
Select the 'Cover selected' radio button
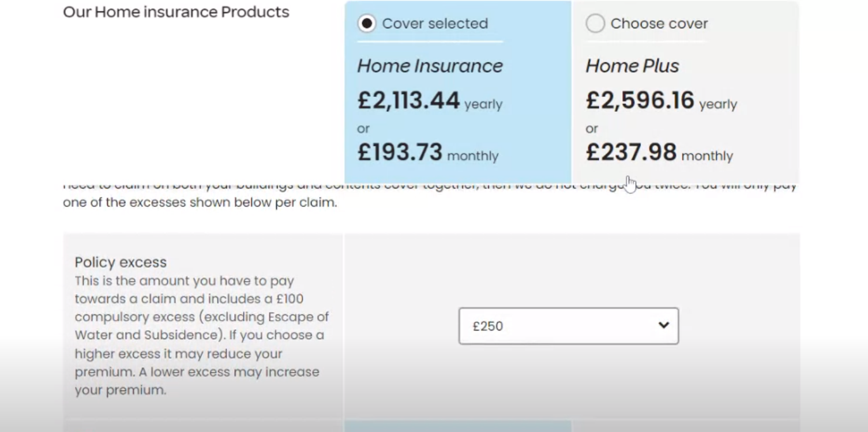pyautogui.click(x=366, y=24)
